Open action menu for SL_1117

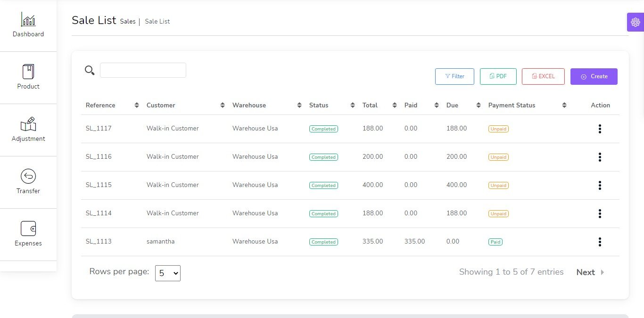point(600,129)
